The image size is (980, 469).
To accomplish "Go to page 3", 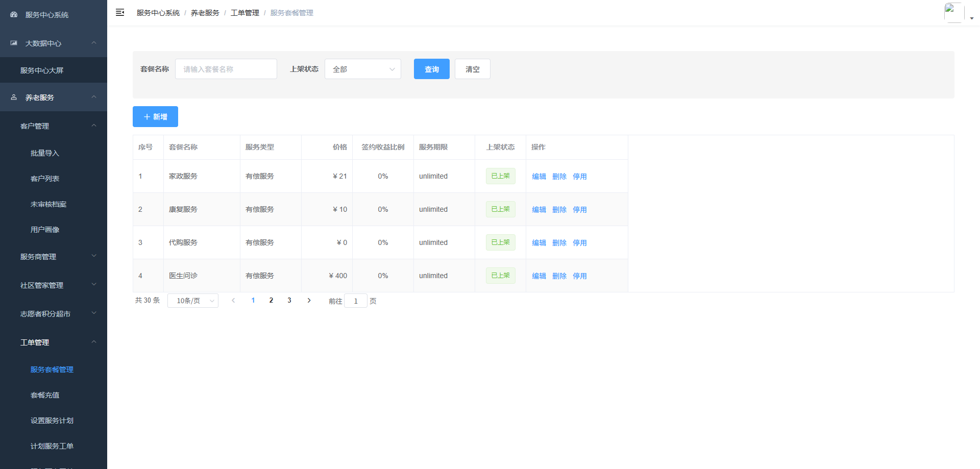I will [x=289, y=301].
